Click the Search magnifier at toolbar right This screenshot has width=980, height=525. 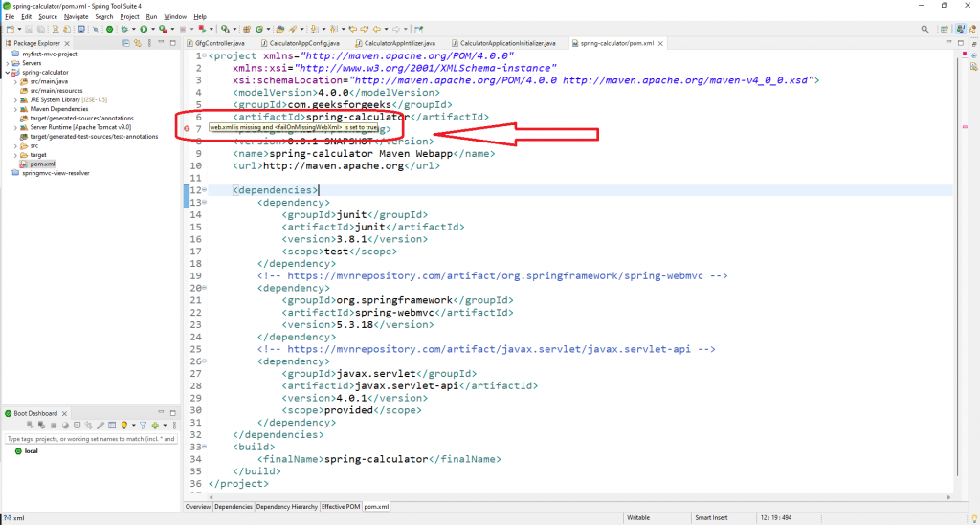(925, 29)
